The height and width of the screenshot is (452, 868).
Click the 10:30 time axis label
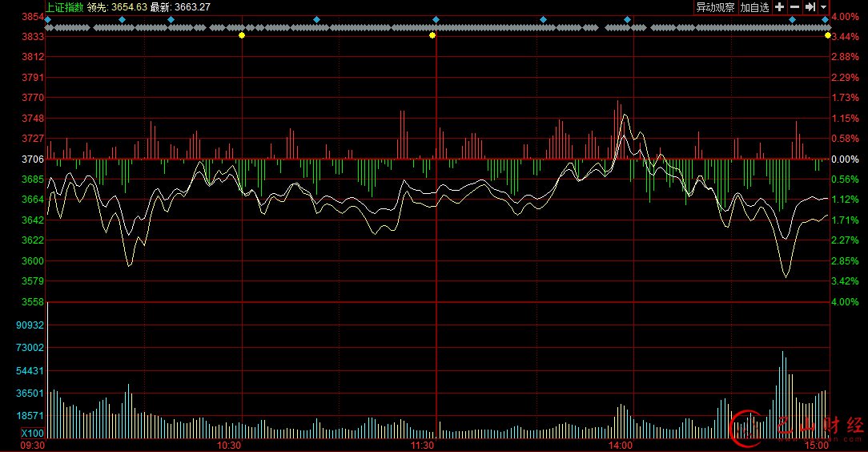coord(229,446)
